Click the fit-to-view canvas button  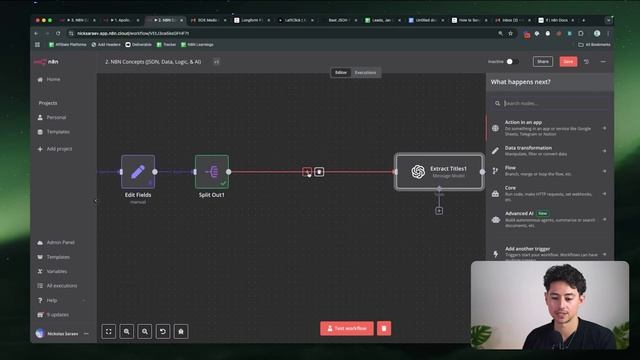[x=109, y=331]
